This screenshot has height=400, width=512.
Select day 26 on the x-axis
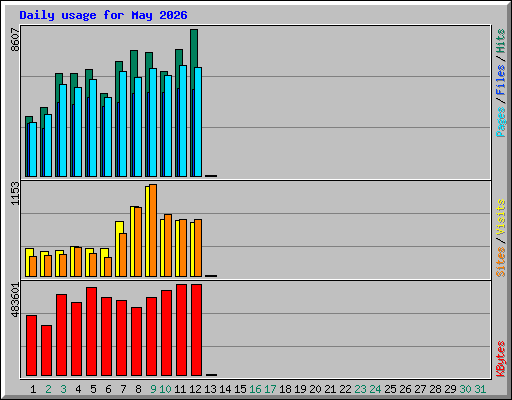[405, 389]
